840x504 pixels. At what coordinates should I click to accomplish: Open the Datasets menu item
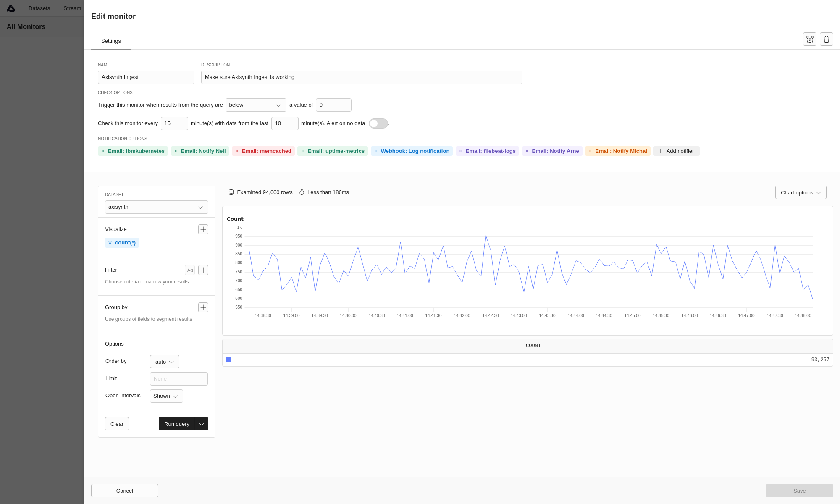(x=39, y=8)
